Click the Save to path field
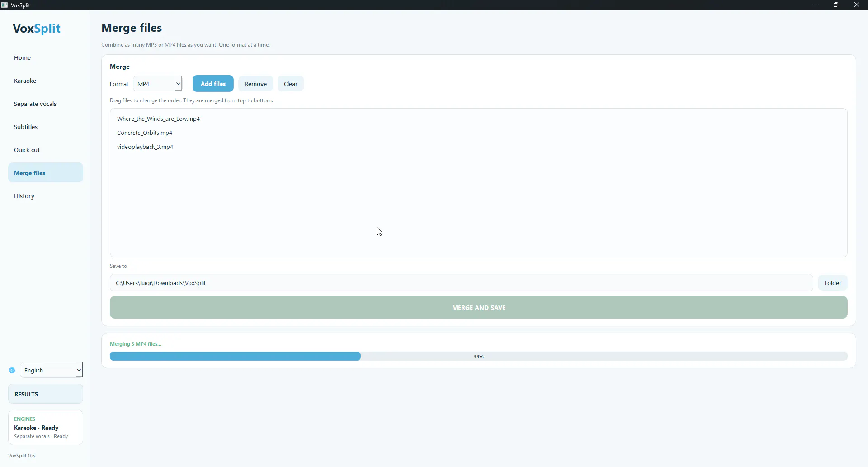 click(461, 283)
